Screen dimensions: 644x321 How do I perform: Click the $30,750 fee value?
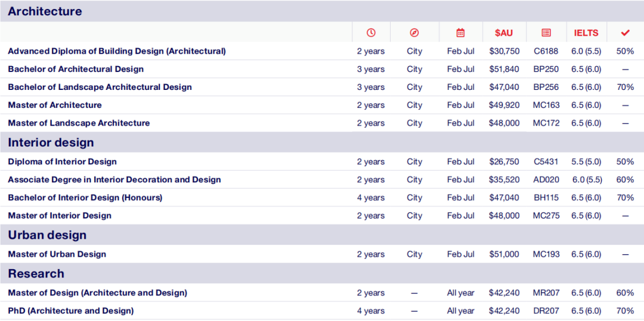pyautogui.click(x=504, y=51)
